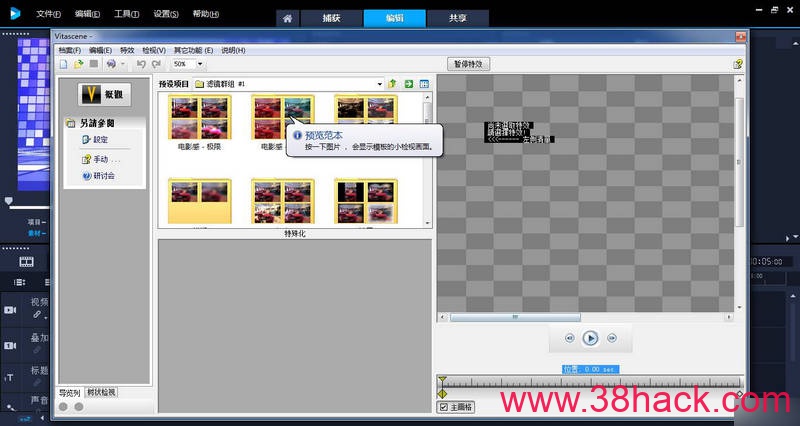Click the preview vertical scrollbar thumb
Screen dimensions: 800x426
(x=739, y=162)
